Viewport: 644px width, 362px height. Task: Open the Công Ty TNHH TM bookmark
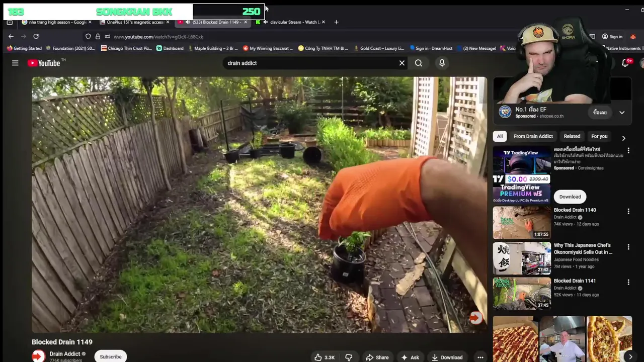[323, 48]
